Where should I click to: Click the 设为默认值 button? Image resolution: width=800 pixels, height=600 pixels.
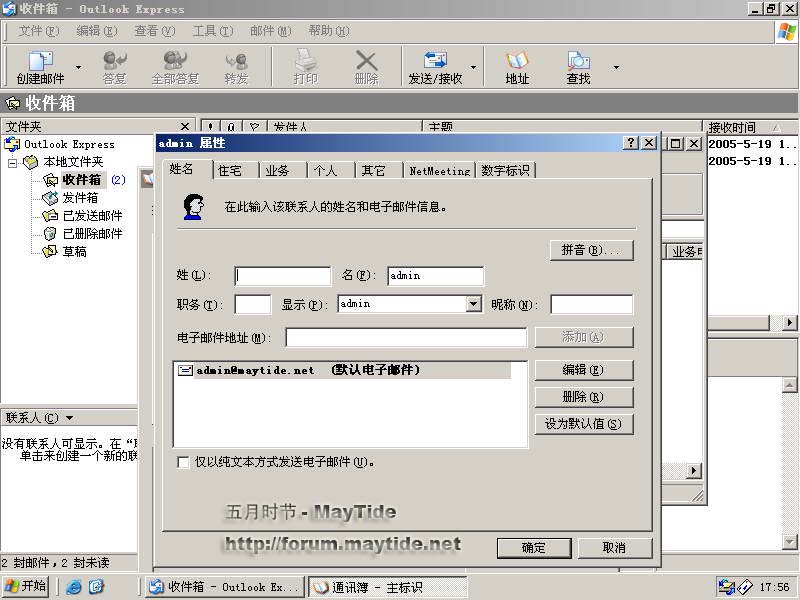(584, 424)
